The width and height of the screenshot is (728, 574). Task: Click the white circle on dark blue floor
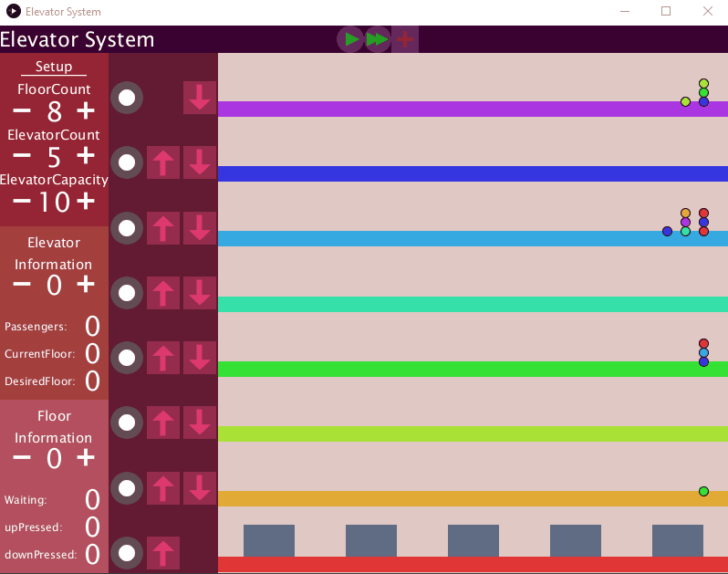[127, 162]
